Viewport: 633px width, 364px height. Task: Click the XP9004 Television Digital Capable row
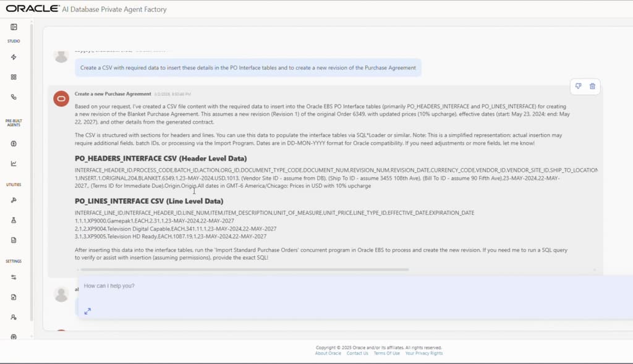176,229
